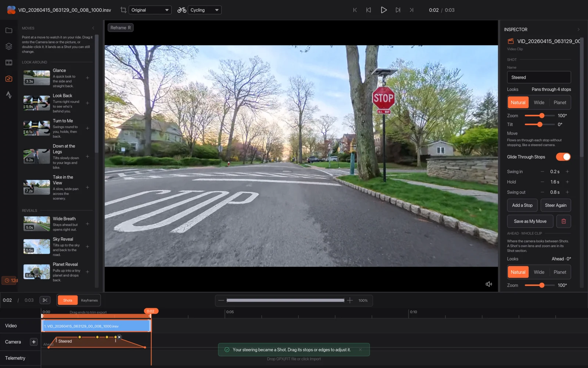Zoom out the timeline with minus
The image size is (588, 368).
(x=221, y=300)
